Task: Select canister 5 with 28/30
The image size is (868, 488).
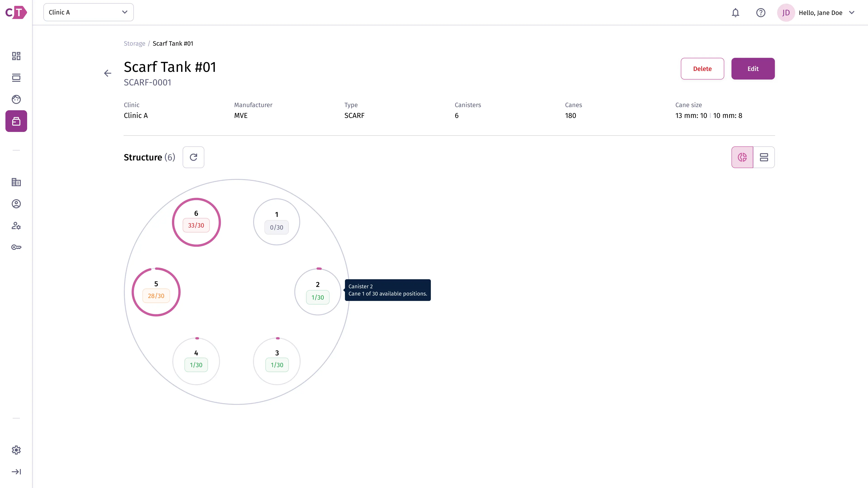Action: 156,292
